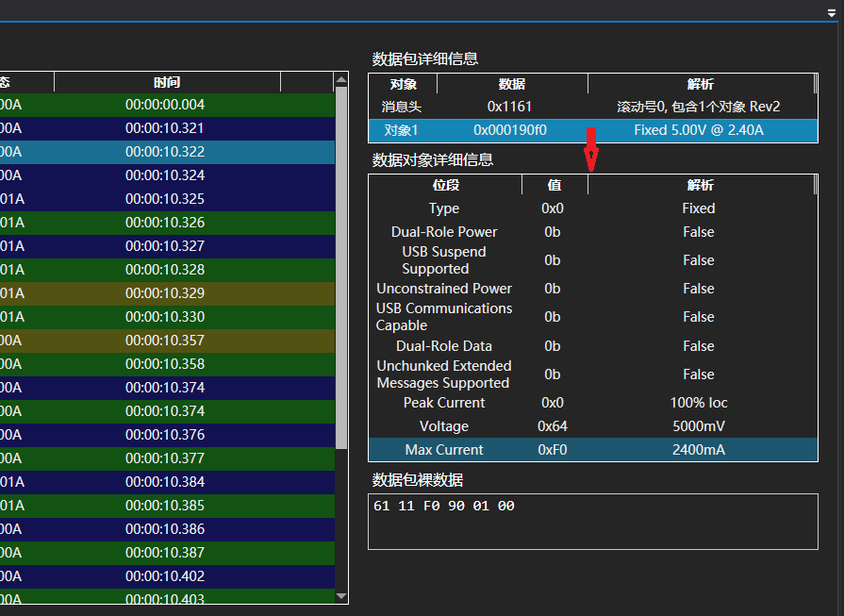Image resolution: width=844 pixels, height=616 pixels.
Task: Click the 0x64 voltage value cell
Action: 553,426
